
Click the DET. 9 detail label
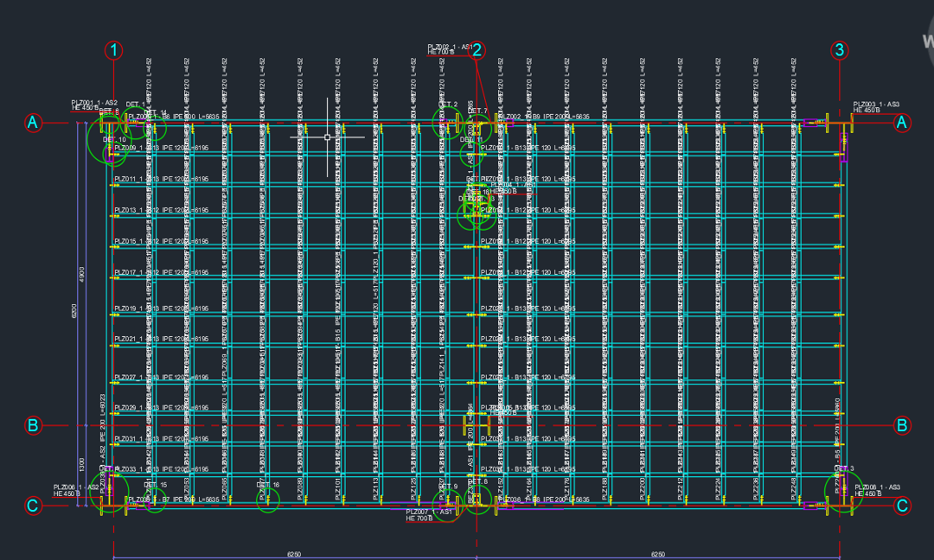(448, 487)
